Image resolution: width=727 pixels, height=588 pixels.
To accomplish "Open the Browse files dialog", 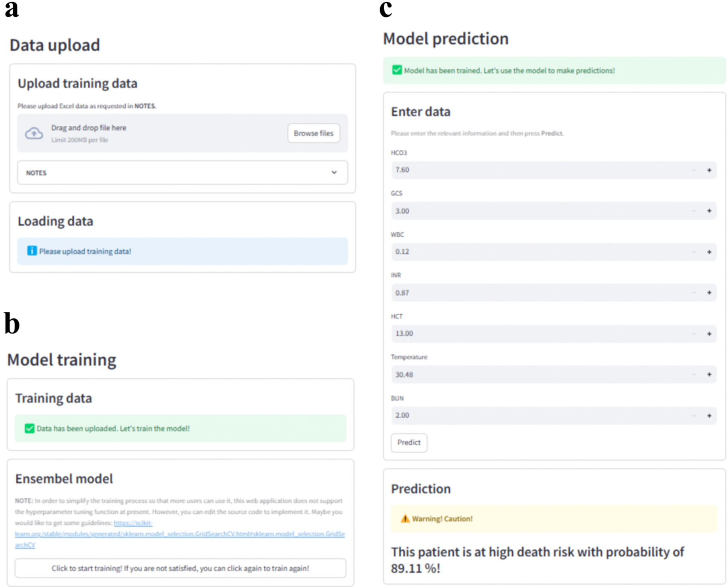I will tap(313, 133).
